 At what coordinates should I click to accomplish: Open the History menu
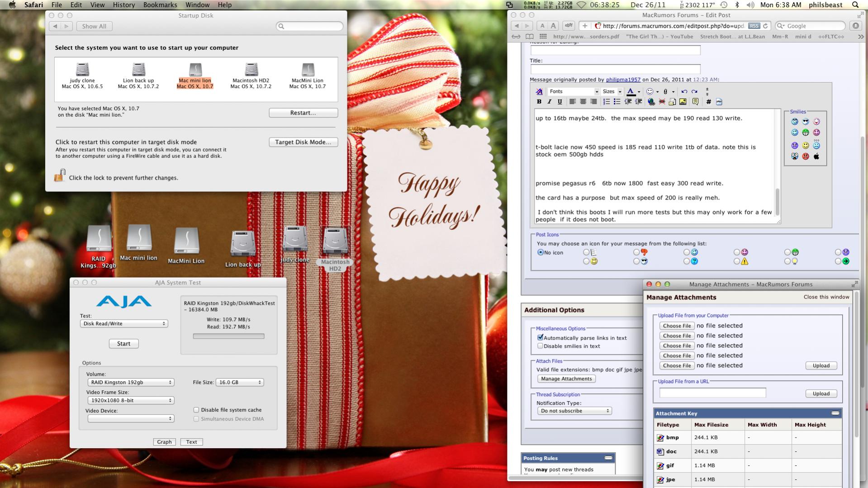pos(123,5)
